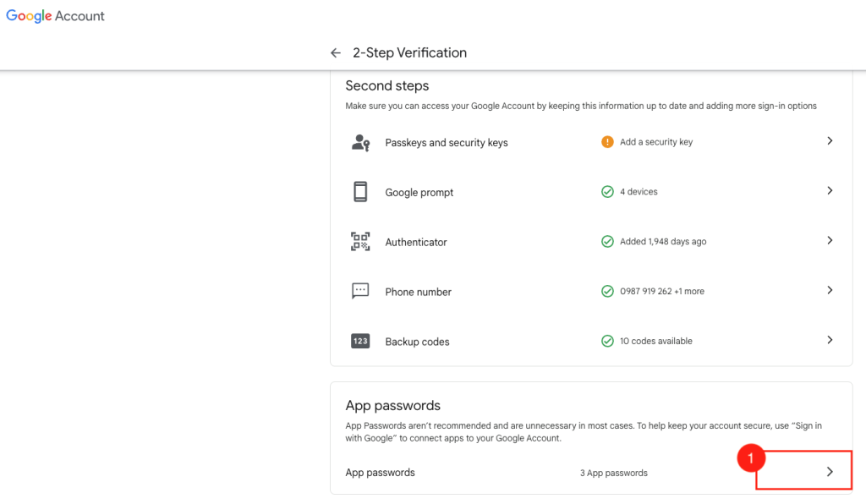Click the green checkmark next to Google prompt
This screenshot has height=504, width=866.
[x=607, y=192]
